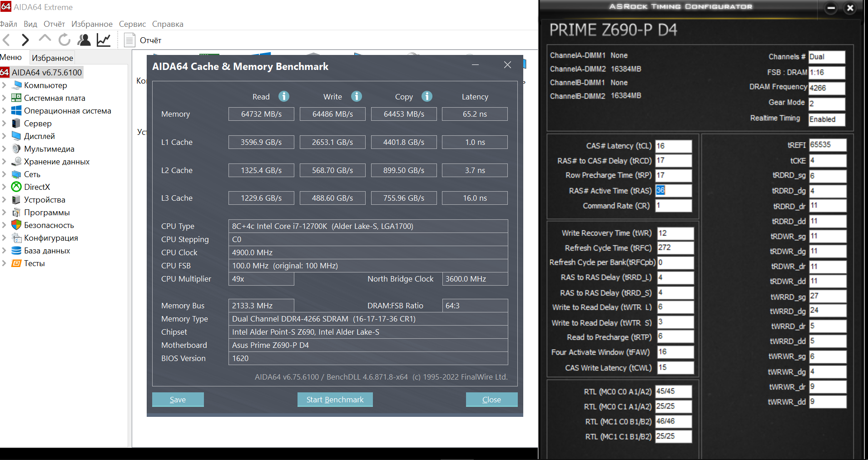Viewport: 868px width, 460px height.
Task: Show info about the Read column
Action: 284,96
